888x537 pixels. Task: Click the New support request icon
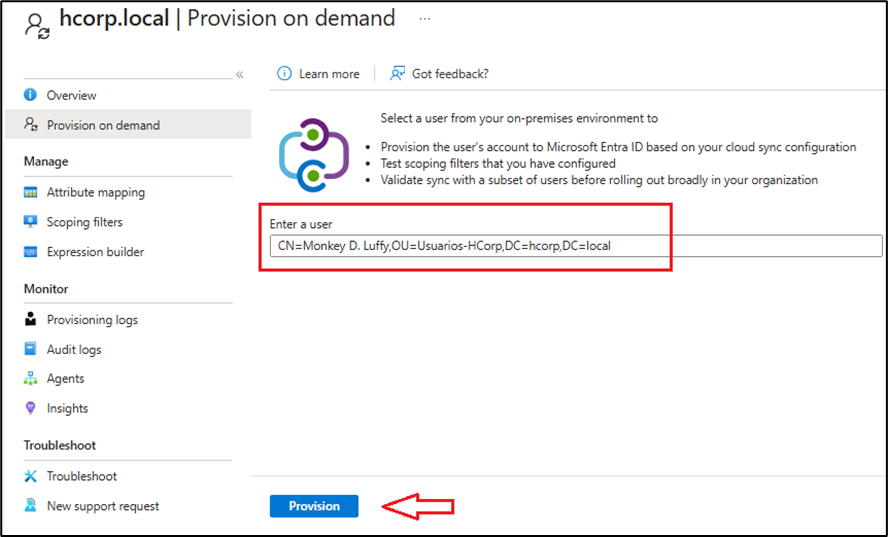point(30,506)
